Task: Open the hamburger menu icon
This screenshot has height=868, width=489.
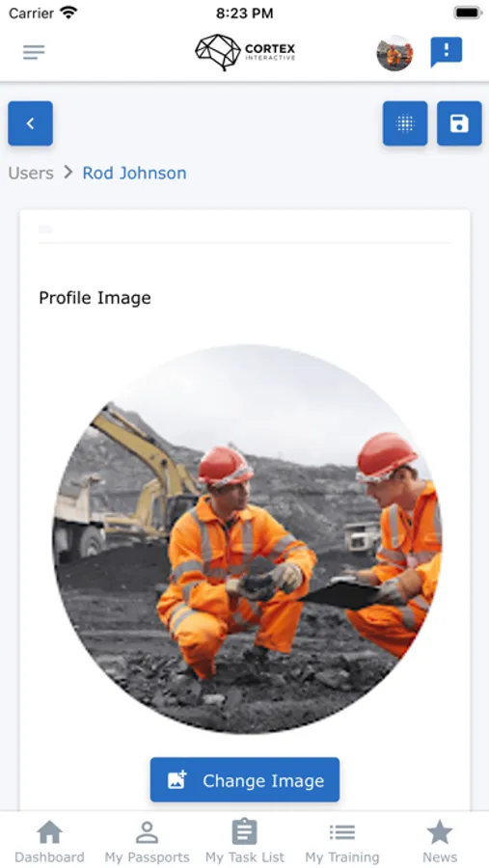Action: point(34,53)
